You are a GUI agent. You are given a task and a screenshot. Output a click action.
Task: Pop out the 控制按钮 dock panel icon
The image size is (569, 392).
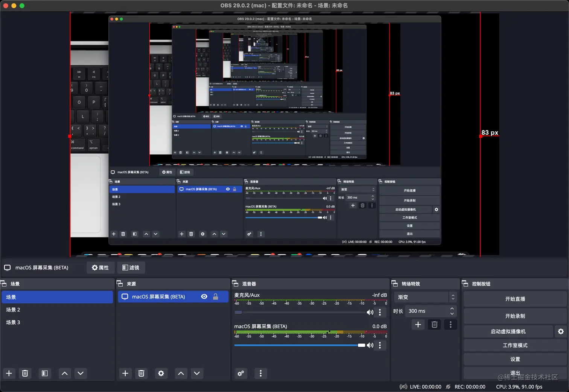(465, 284)
